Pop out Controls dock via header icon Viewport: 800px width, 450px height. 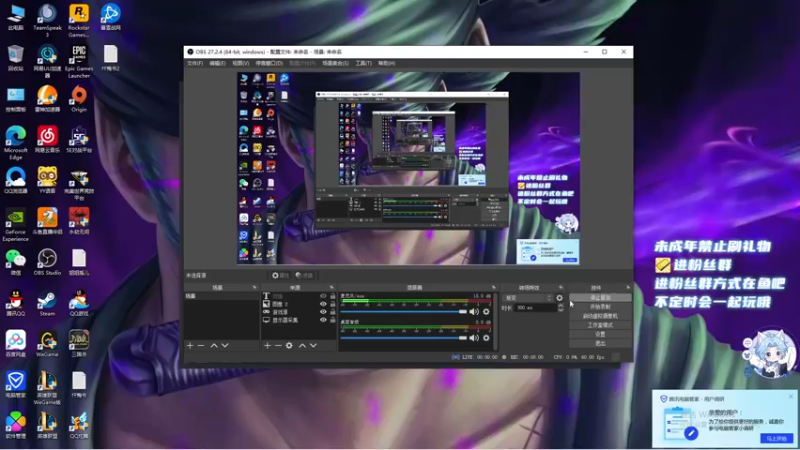628,288
